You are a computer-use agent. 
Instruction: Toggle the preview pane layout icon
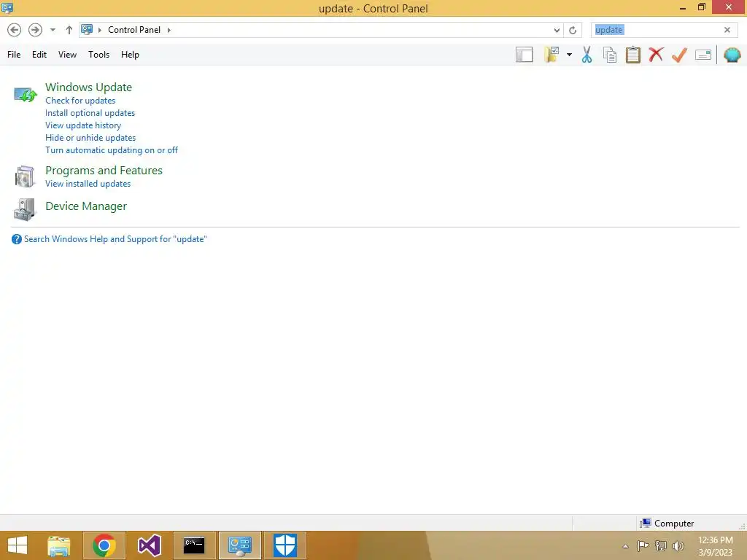tap(524, 55)
